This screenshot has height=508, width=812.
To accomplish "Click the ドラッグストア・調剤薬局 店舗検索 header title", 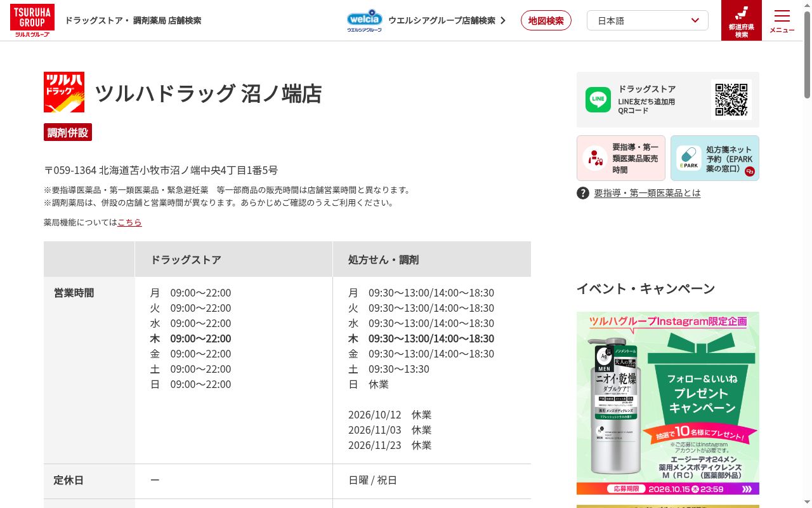I will coord(133,20).
